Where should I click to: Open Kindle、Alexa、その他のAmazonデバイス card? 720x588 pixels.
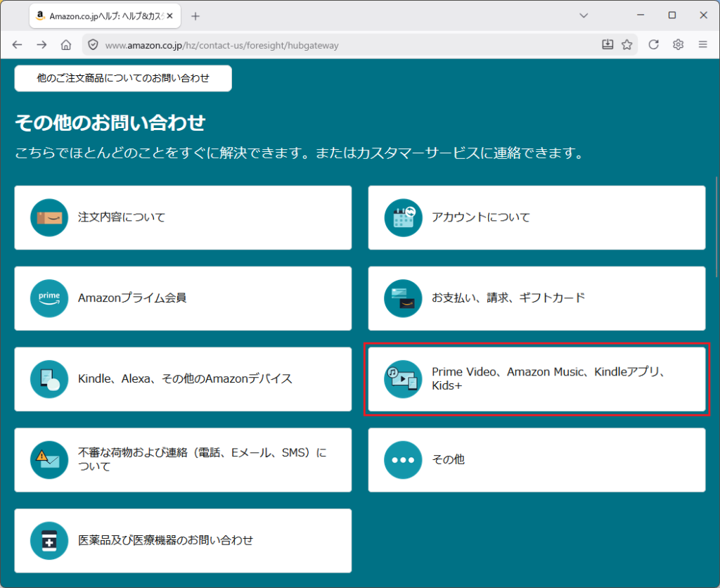[184, 379]
